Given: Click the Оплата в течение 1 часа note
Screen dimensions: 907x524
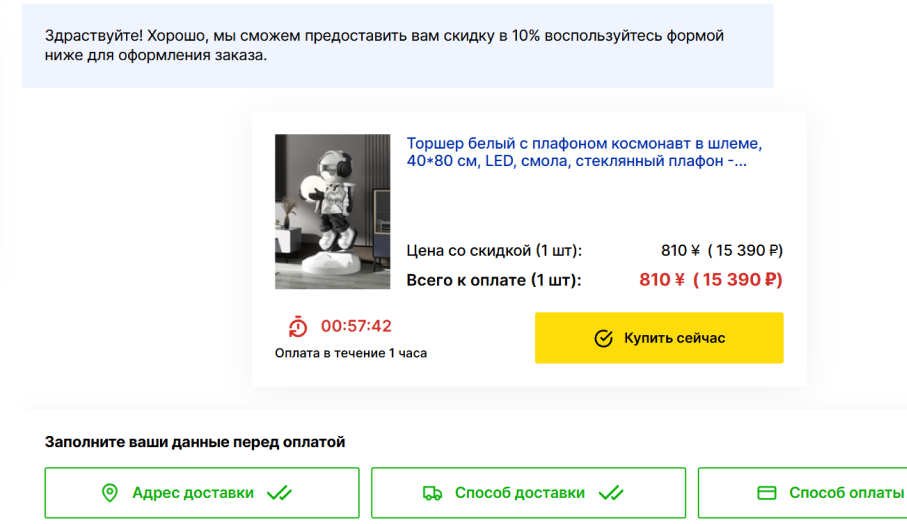Looking at the screenshot, I should coord(350,353).
